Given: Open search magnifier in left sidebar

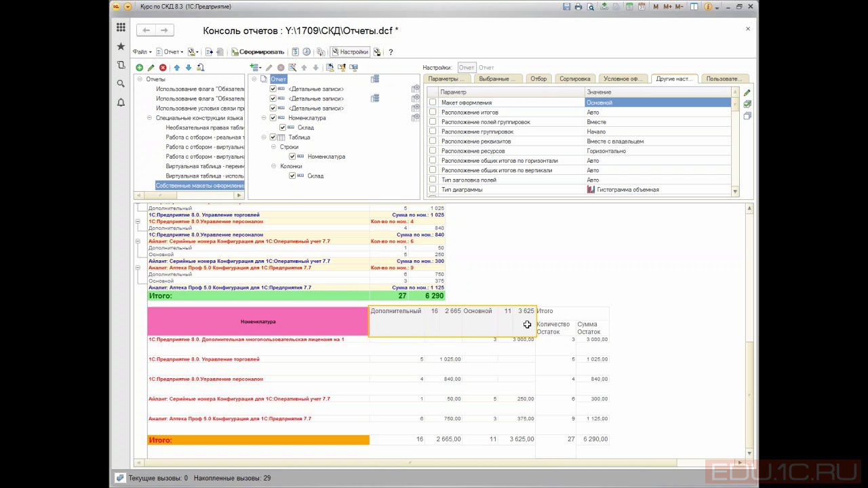Looking at the screenshot, I should 121,83.
